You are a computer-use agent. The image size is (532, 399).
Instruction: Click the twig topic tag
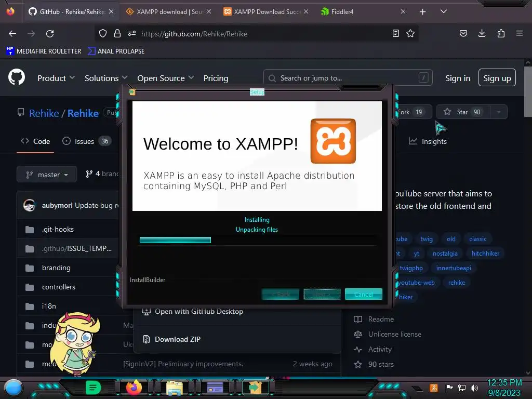(x=427, y=239)
